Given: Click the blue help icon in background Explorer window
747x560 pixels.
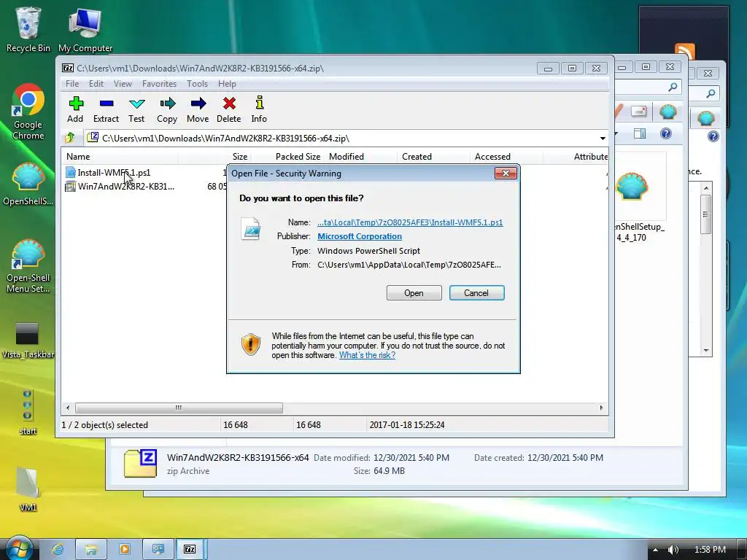Looking at the screenshot, I should coord(665,133).
